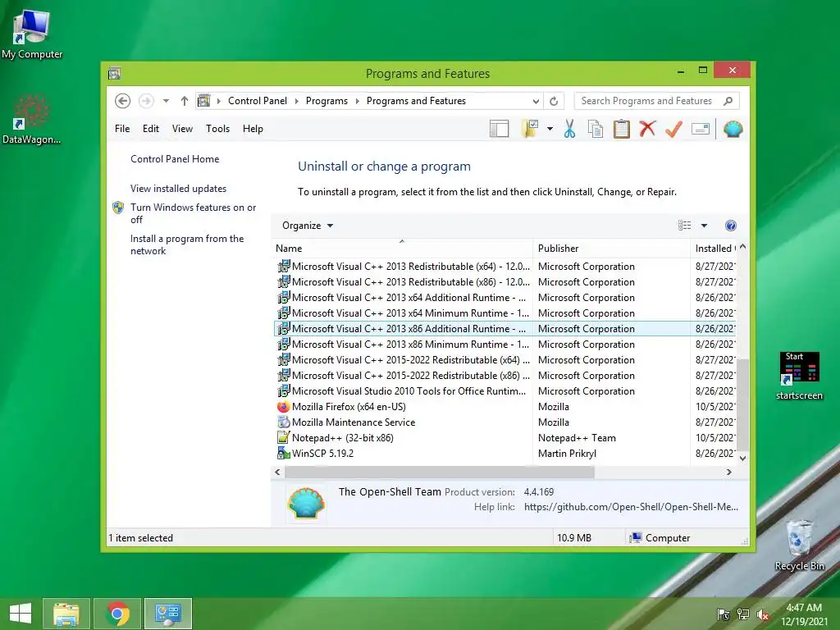The width and height of the screenshot is (840, 630).
Task: Open View installed updates link
Action: click(178, 189)
